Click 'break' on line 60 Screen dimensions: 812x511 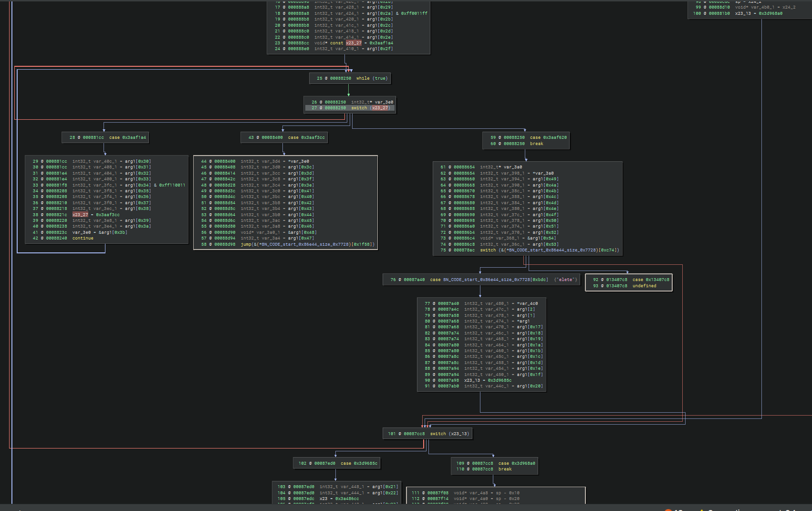coord(536,144)
